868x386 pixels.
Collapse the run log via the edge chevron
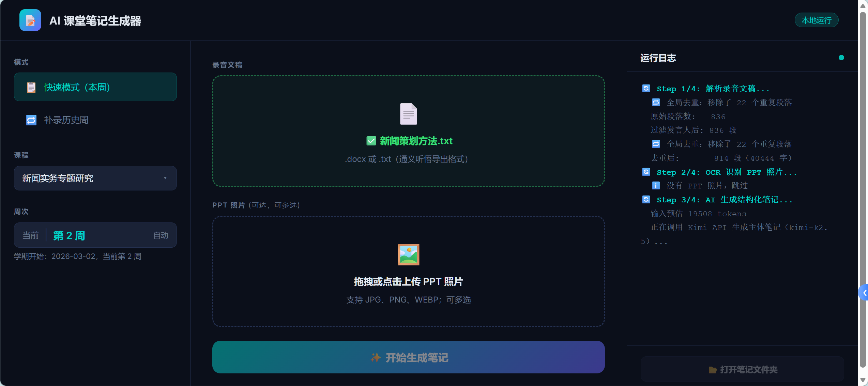coord(865,292)
